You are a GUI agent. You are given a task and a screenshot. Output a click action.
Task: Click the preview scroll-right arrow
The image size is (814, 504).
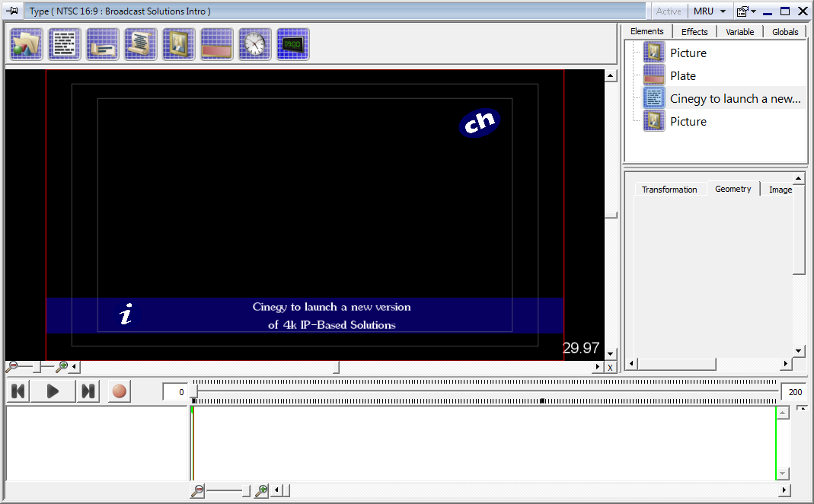pyautogui.click(x=598, y=367)
